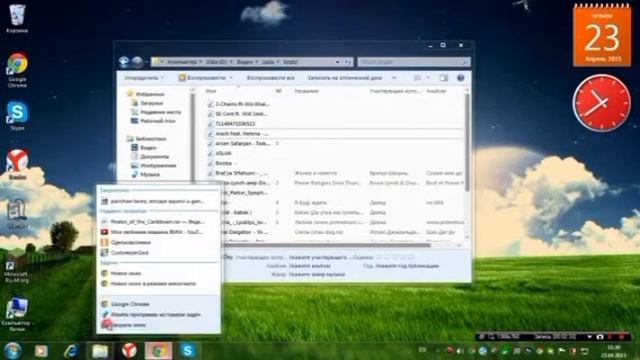Viewport: 640px width, 360px height.
Task: Open the Yandex browser taskbar button
Action: pos(129,351)
